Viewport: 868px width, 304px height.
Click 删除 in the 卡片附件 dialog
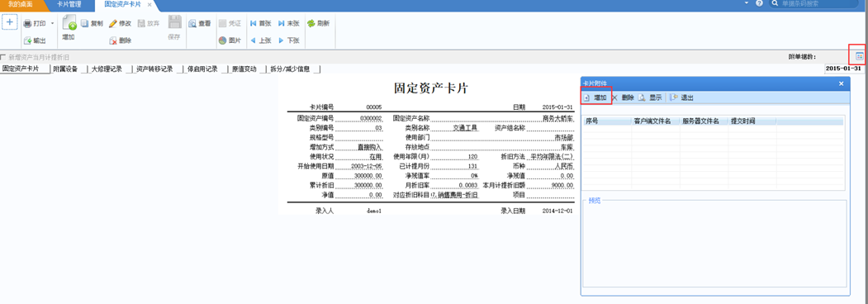pyautogui.click(x=624, y=97)
